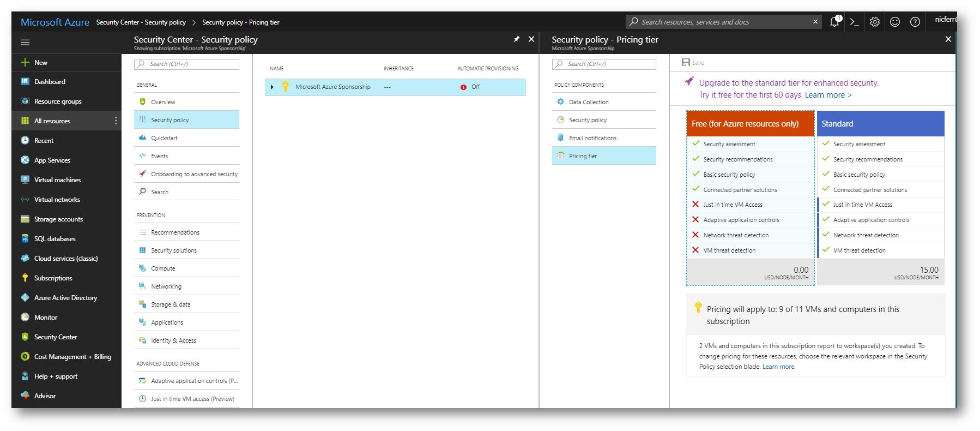The height and width of the screenshot is (431, 980).
Task: Click the Azure Active Directory icon
Action: tap(25, 298)
